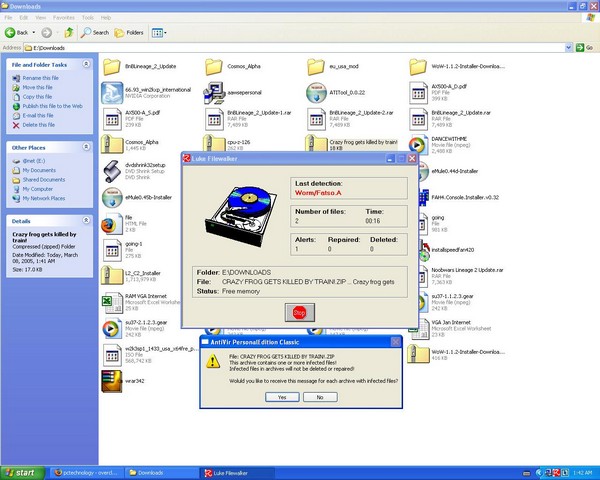
Task: Collapse the Other Places panel
Action: [x=86, y=147]
